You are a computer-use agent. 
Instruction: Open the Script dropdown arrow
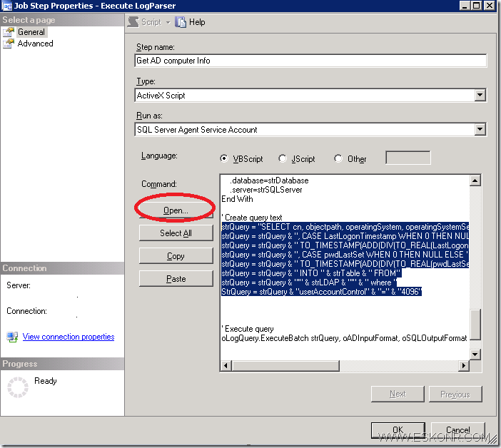[168, 22]
